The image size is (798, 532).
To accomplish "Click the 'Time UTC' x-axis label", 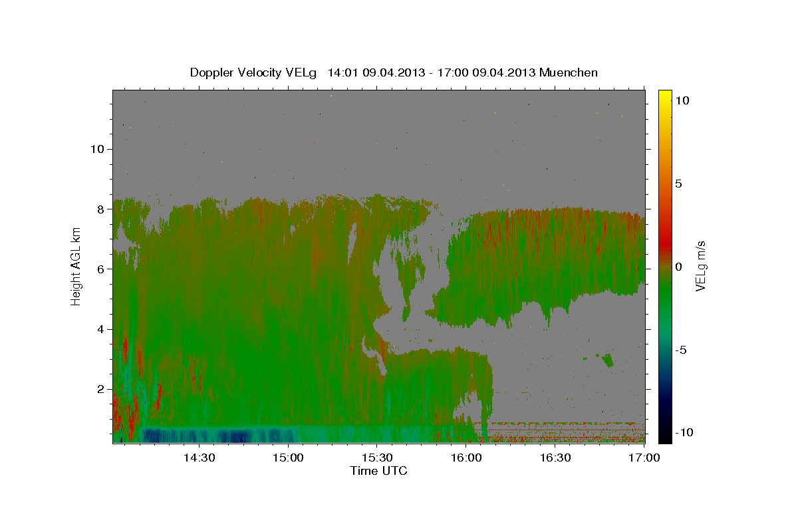I will click(x=378, y=470).
